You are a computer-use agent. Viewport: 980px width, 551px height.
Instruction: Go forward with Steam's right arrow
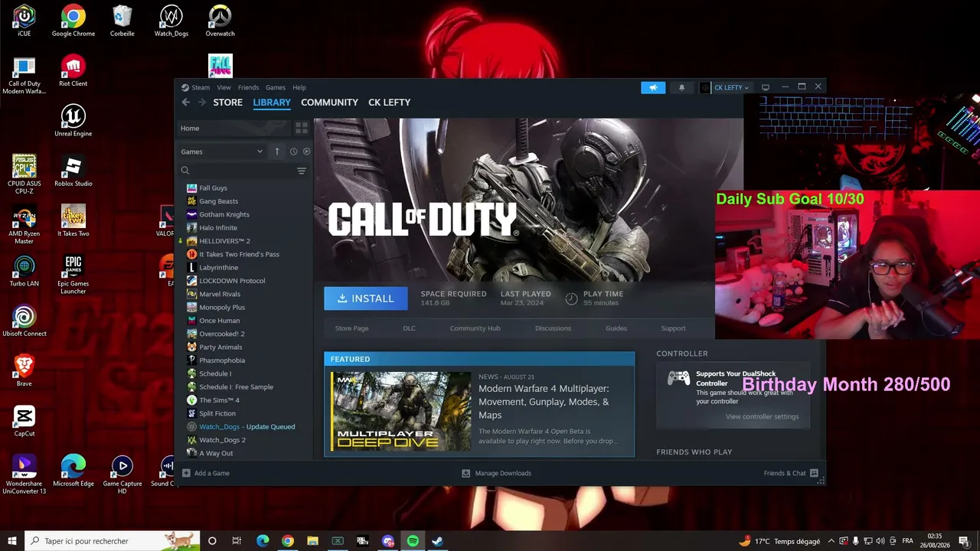202,103
